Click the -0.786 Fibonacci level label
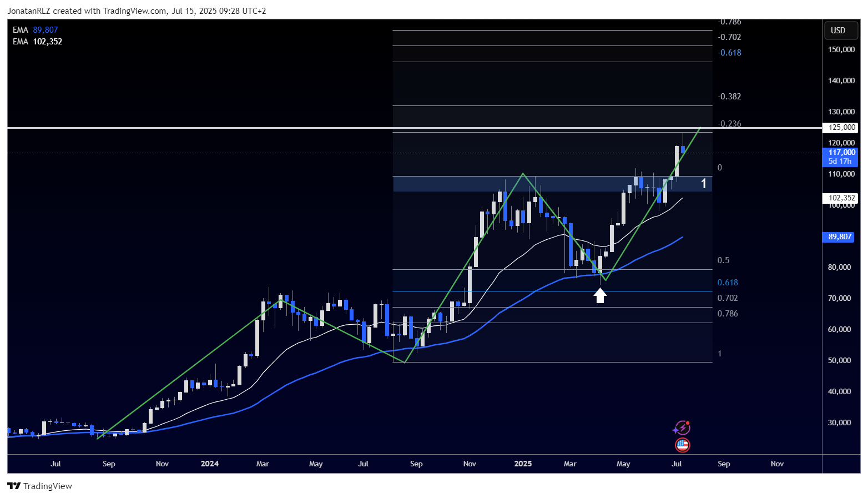This screenshot has height=498, width=868. click(729, 22)
